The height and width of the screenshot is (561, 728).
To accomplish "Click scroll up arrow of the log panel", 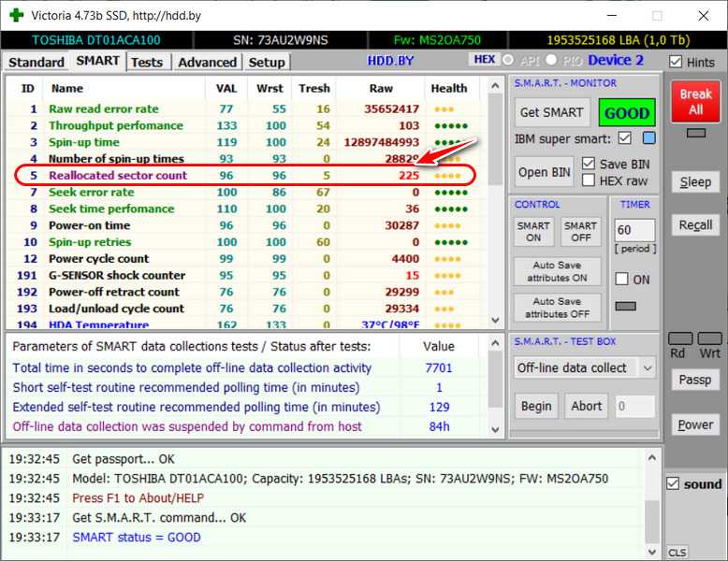I will (652, 458).
